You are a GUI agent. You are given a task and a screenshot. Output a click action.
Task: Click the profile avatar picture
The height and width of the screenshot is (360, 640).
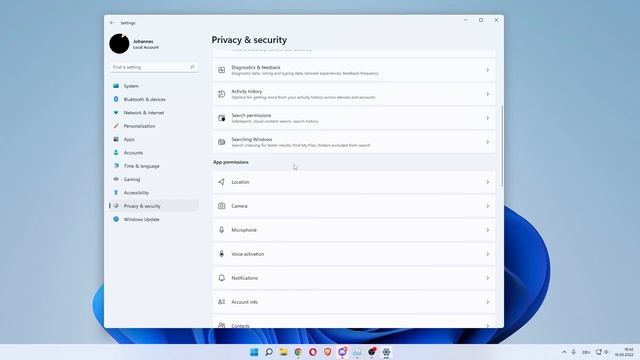[119, 44]
